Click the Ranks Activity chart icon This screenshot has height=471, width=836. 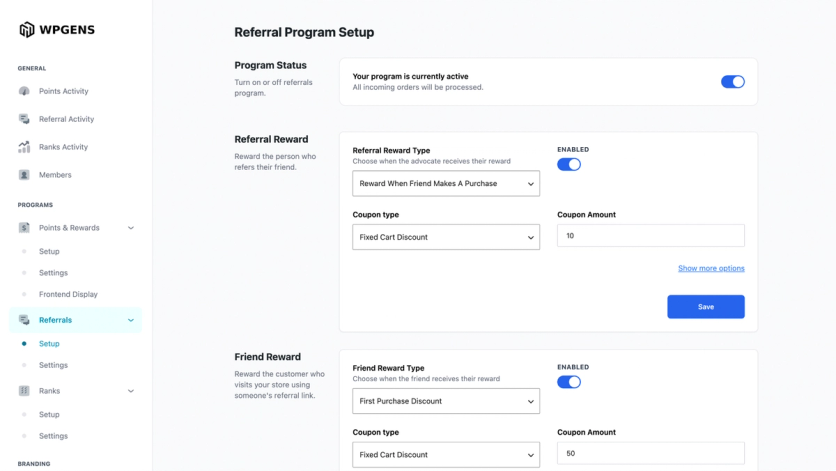pos(24,147)
